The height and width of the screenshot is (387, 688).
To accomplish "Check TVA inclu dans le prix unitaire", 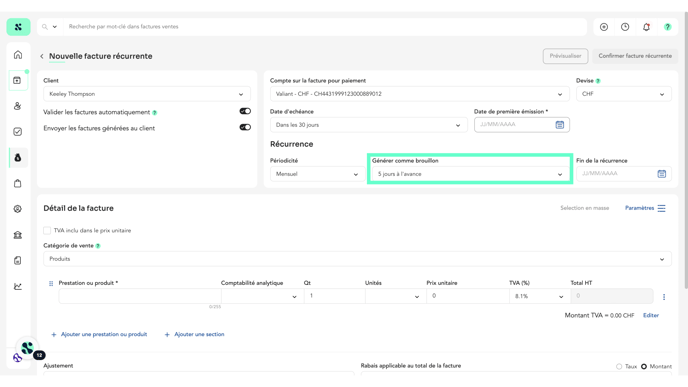I will pos(47,230).
